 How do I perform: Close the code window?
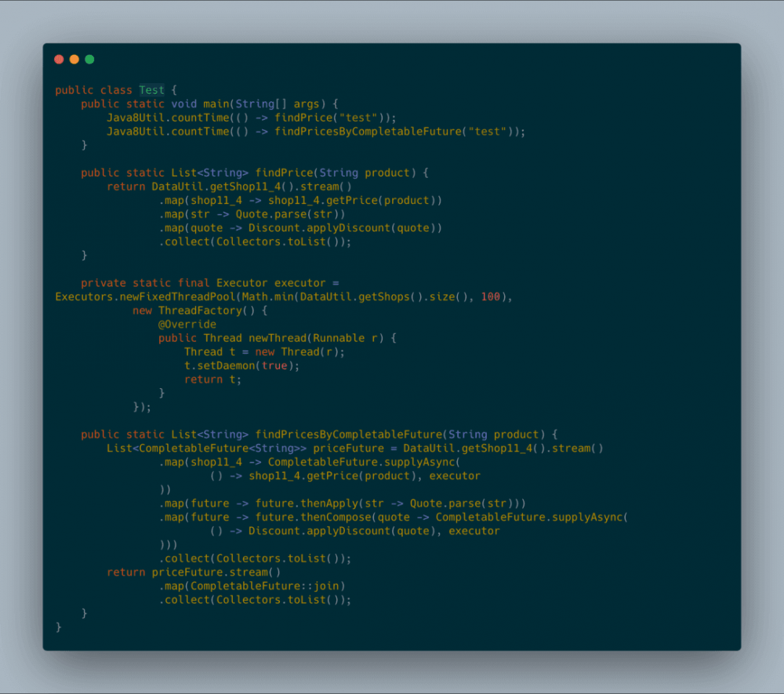[59, 59]
